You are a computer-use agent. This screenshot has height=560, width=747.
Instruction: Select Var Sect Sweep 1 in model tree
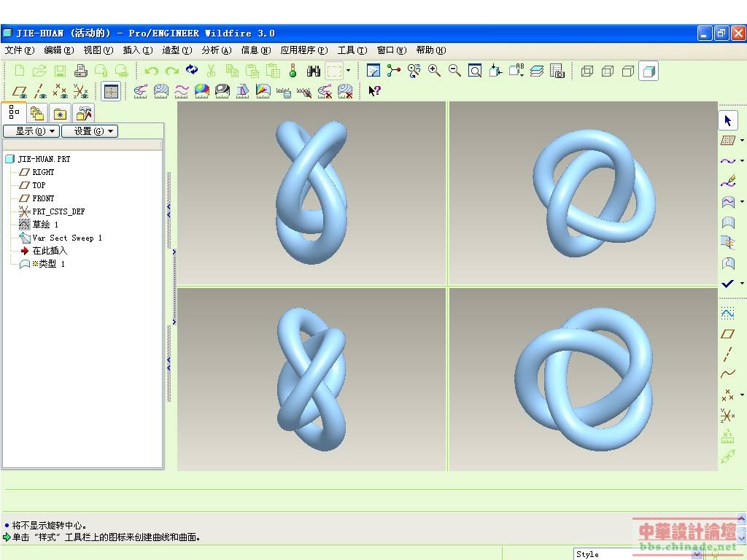[67, 238]
